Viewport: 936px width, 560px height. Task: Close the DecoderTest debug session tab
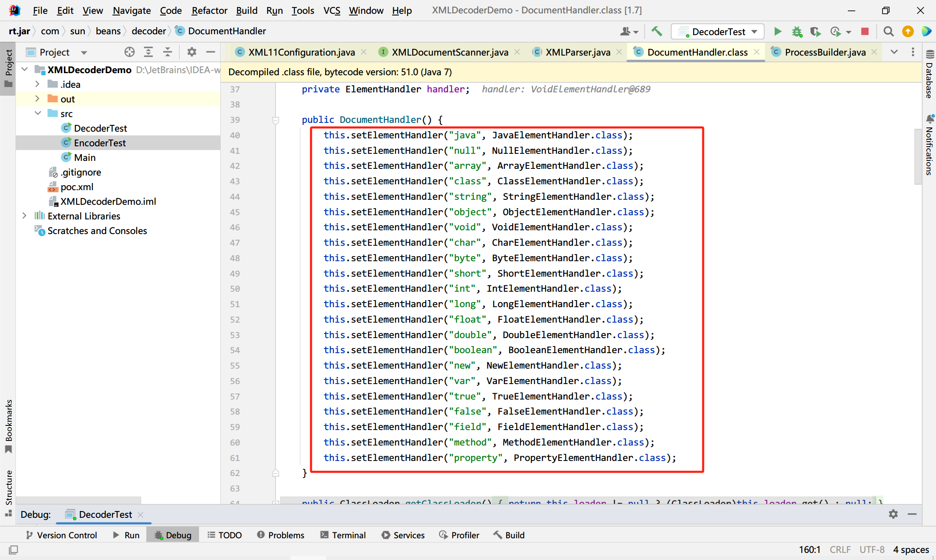click(140, 514)
